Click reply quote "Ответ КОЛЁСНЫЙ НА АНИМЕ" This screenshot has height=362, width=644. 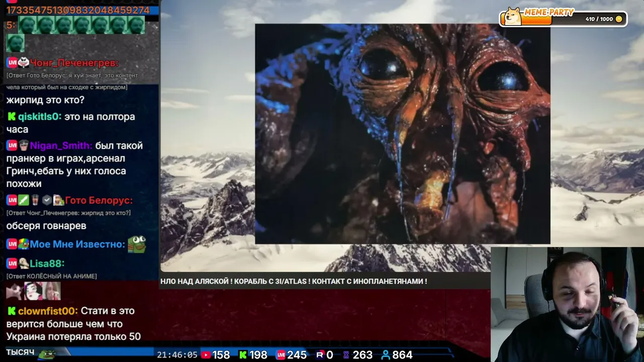point(51,276)
